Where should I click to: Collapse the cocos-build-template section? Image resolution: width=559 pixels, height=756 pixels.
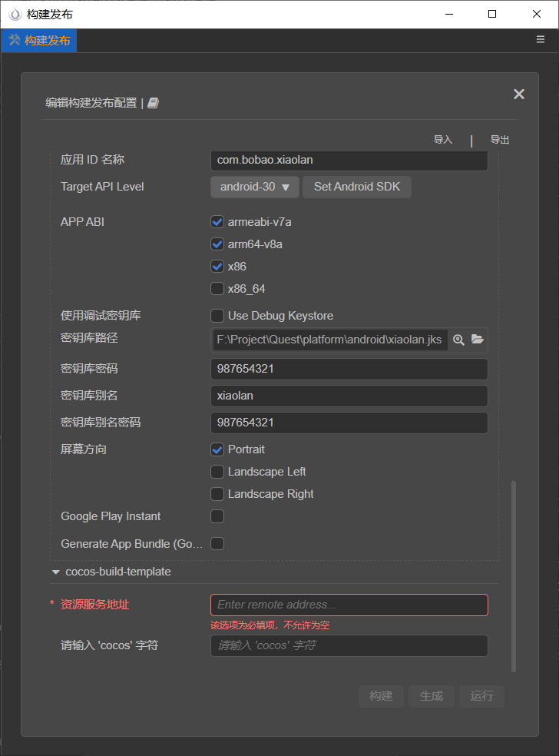coord(56,572)
